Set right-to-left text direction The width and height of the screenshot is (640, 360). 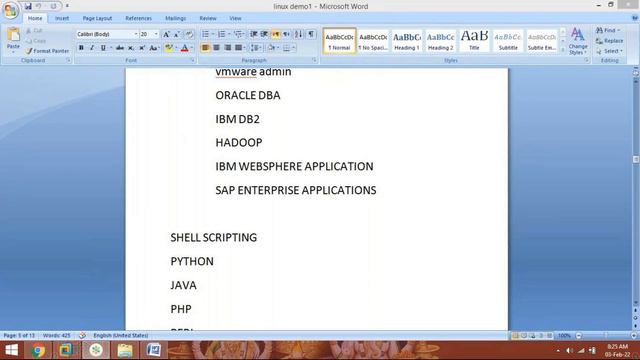click(x=287, y=34)
